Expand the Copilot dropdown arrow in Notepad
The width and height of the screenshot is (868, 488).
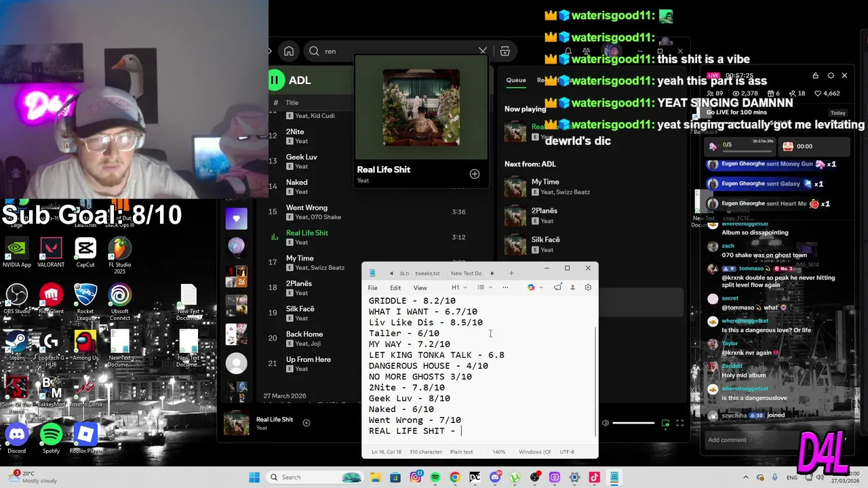(x=540, y=287)
